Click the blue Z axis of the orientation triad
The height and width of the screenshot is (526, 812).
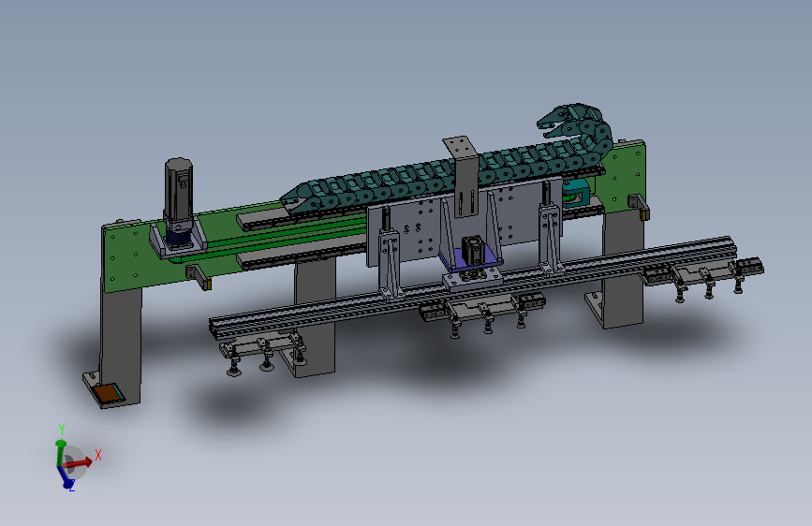66,478
